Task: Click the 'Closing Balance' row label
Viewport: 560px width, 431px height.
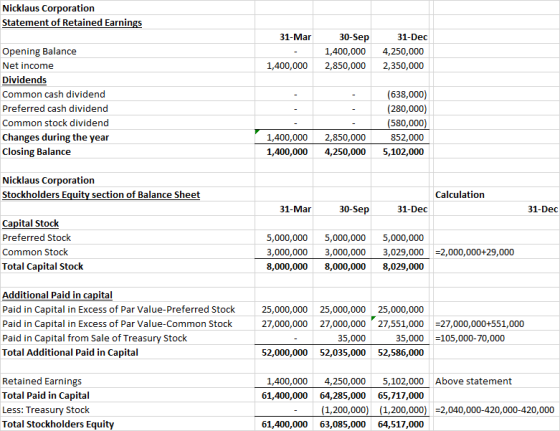Action: (36, 152)
